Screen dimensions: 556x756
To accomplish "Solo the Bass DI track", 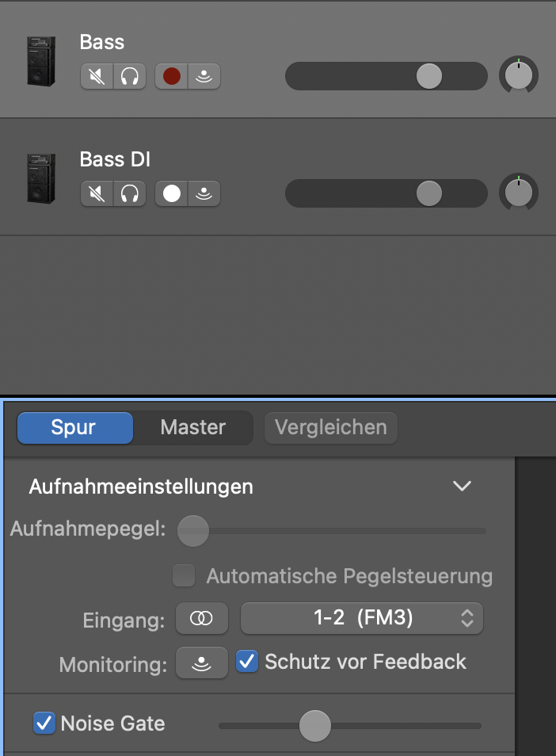I will coord(130,193).
